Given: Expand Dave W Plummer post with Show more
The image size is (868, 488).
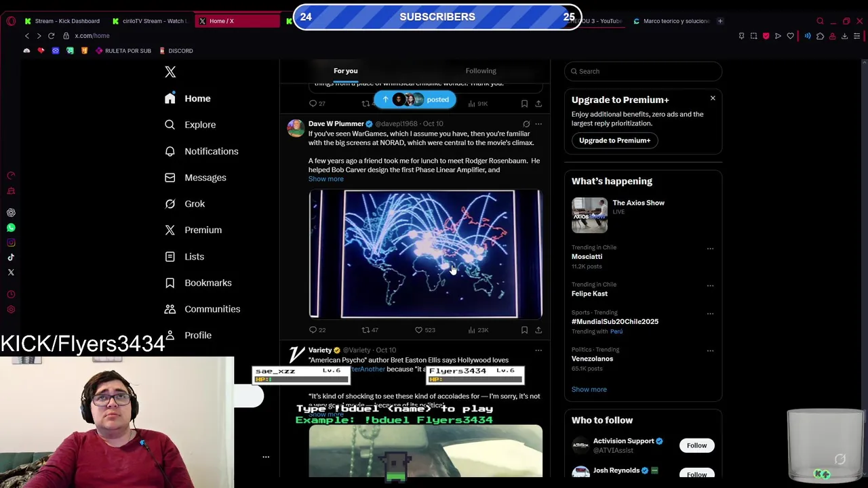Looking at the screenshot, I should [x=325, y=179].
